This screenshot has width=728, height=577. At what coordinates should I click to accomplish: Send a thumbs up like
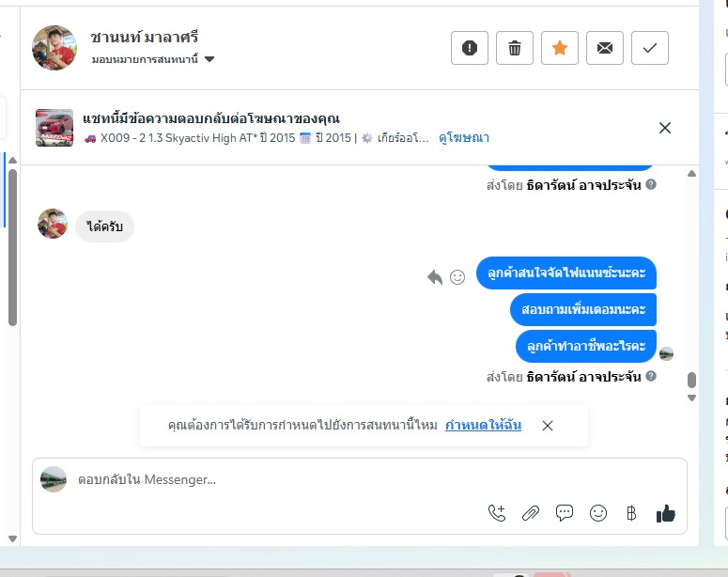(665, 513)
